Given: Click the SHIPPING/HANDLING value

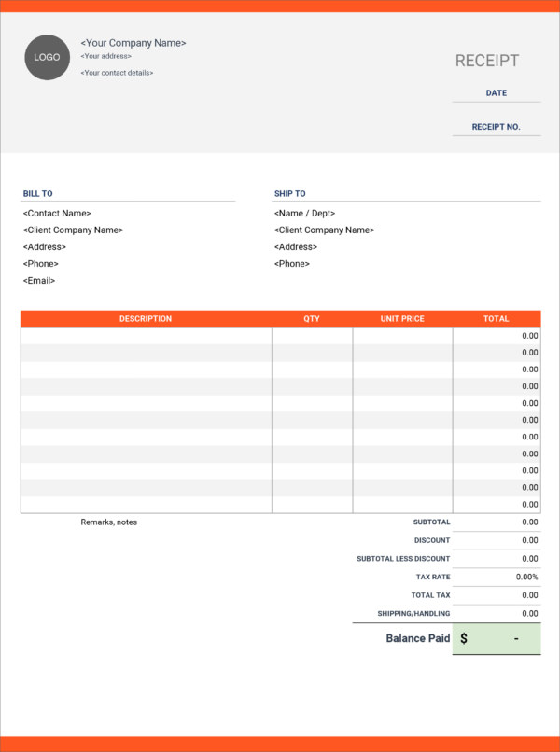Looking at the screenshot, I should coord(530,613).
